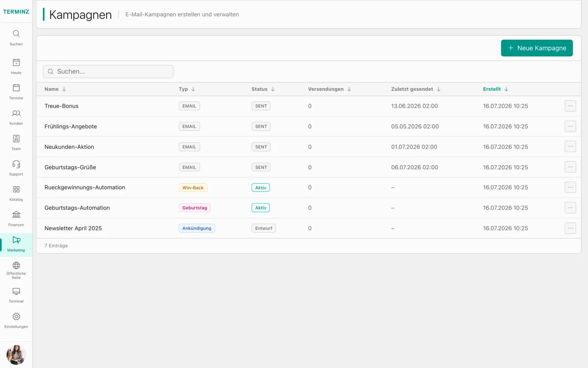Viewport: 588px width, 368px height.
Task: Open Finanzen in the sidebar
Action: coord(16,219)
